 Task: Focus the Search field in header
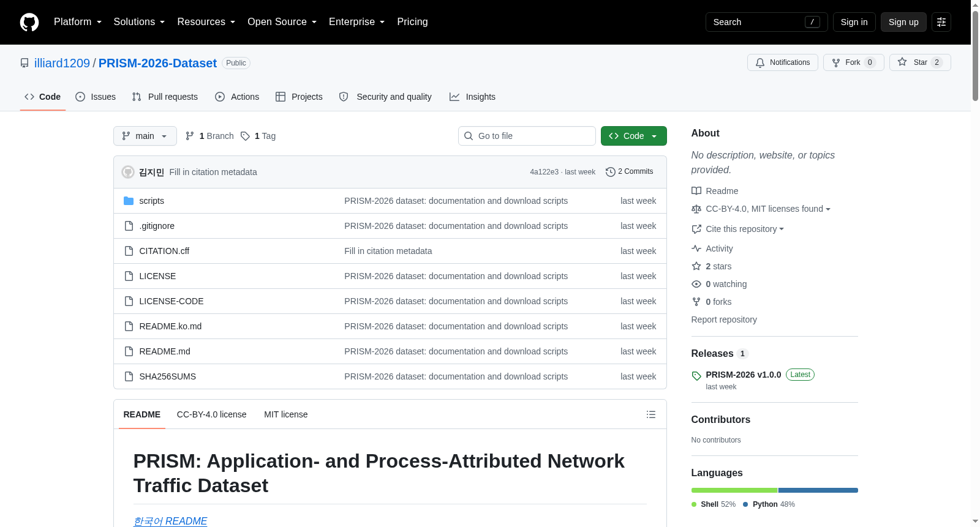point(767,22)
